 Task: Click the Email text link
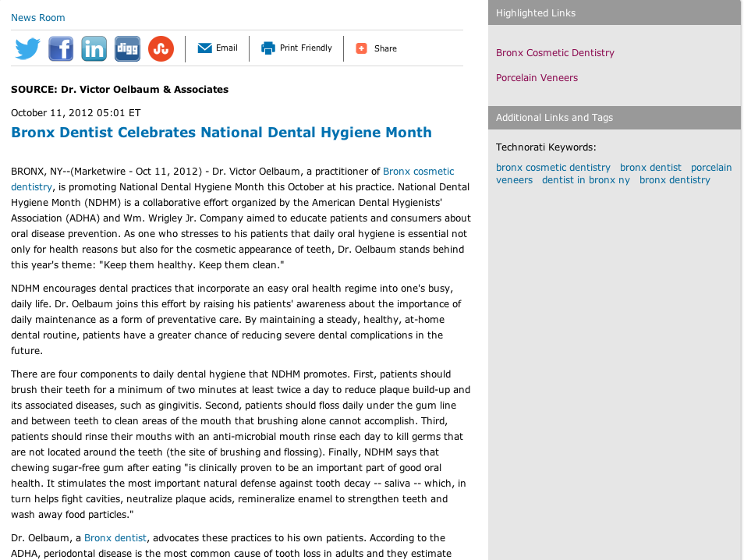pos(227,48)
